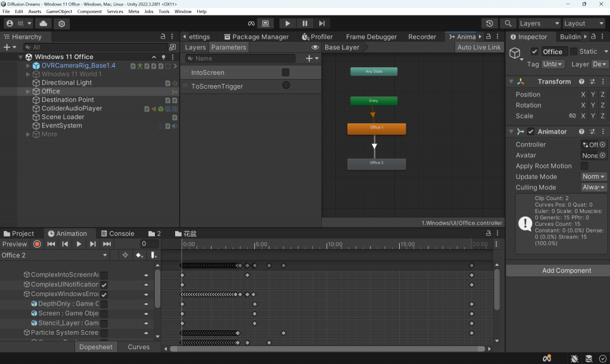Toggle the IntoScreen bool parameter checkbox
Image resolution: width=610 pixels, height=364 pixels.
point(285,72)
